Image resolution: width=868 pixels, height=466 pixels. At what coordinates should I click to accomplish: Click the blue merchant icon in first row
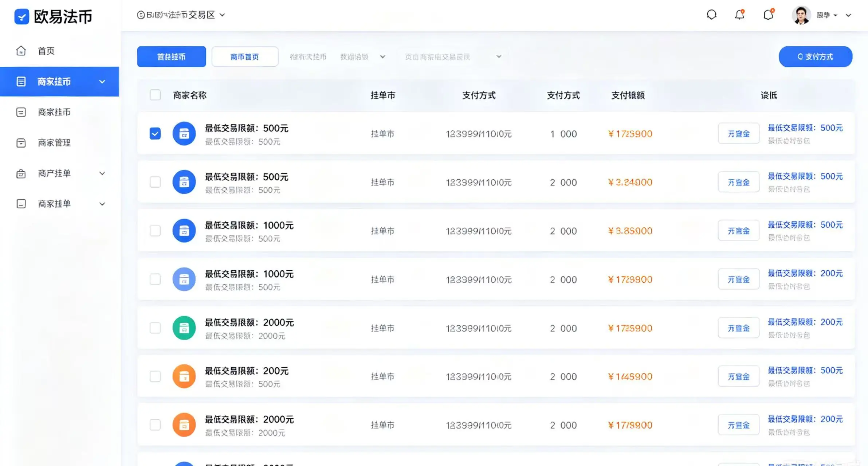point(184,133)
